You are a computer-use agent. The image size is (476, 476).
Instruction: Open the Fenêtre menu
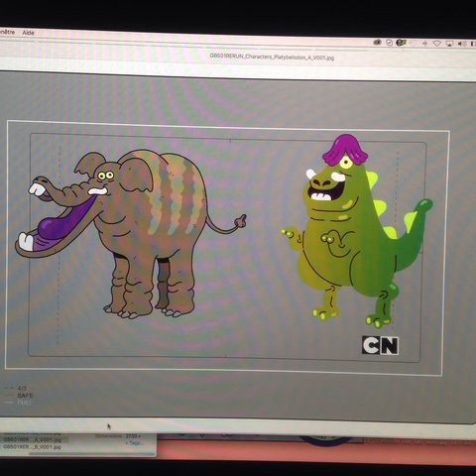(7, 32)
